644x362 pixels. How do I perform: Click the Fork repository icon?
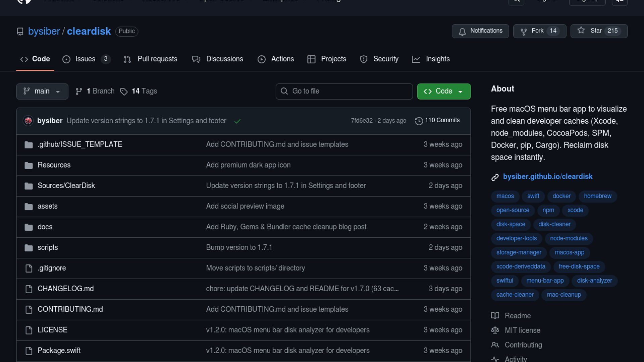(x=523, y=32)
